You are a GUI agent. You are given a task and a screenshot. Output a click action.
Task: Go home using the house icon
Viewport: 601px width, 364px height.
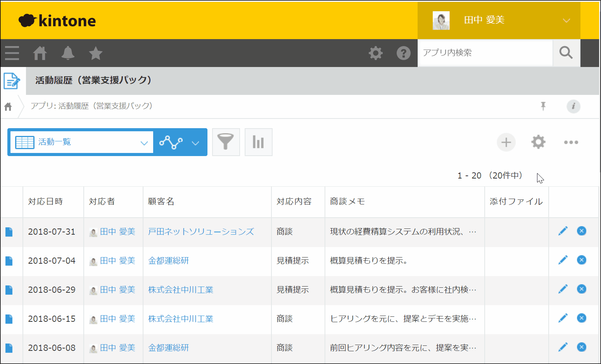[40, 53]
